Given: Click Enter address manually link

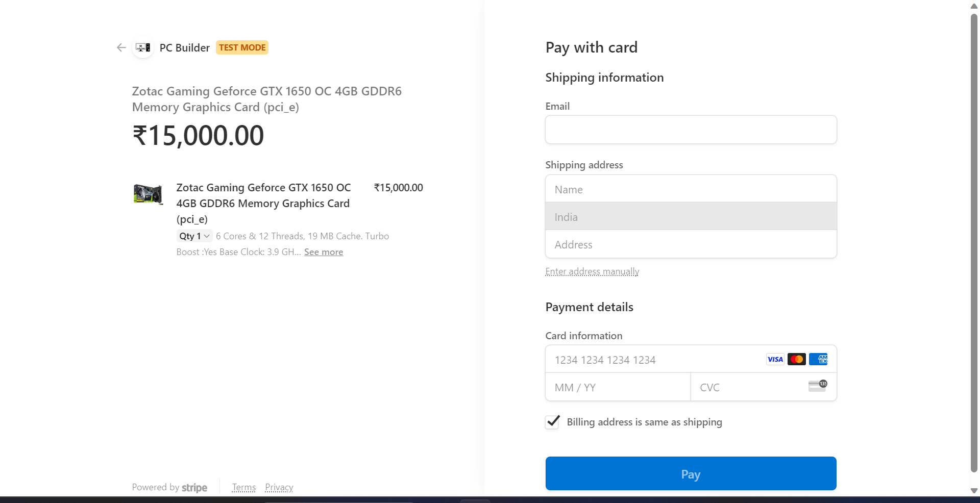Looking at the screenshot, I should 592,271.
